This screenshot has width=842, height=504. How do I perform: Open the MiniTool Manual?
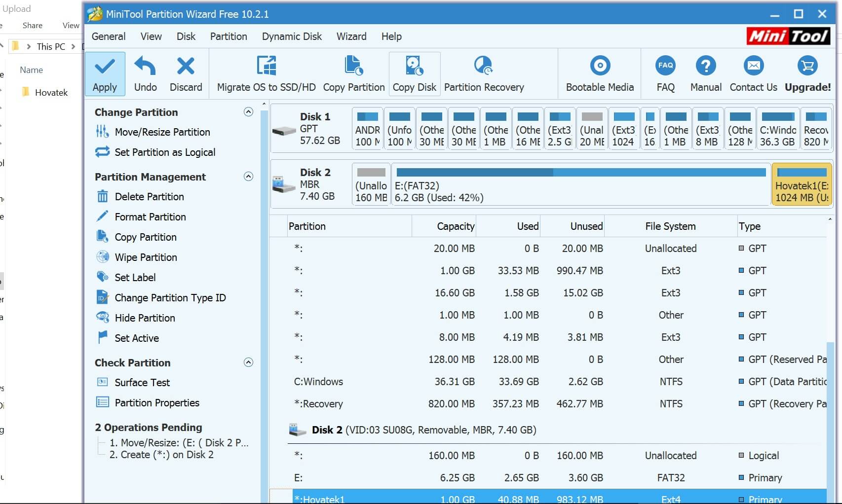pyautogui.click(x=705, y=74)
